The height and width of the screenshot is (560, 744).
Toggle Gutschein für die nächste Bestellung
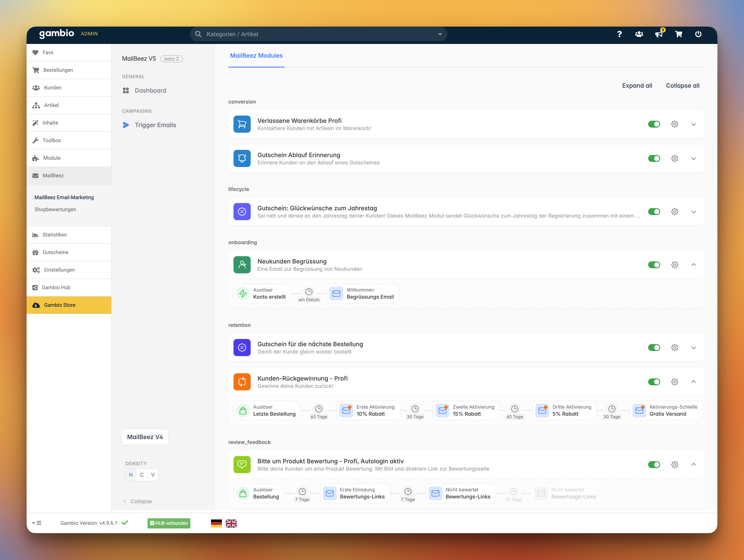pos(654,348)
